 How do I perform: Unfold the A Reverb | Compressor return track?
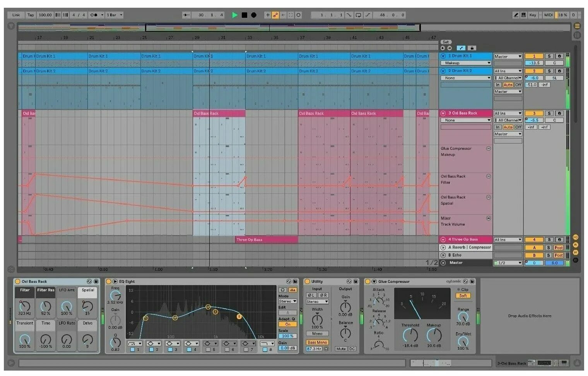click(443, 248)
